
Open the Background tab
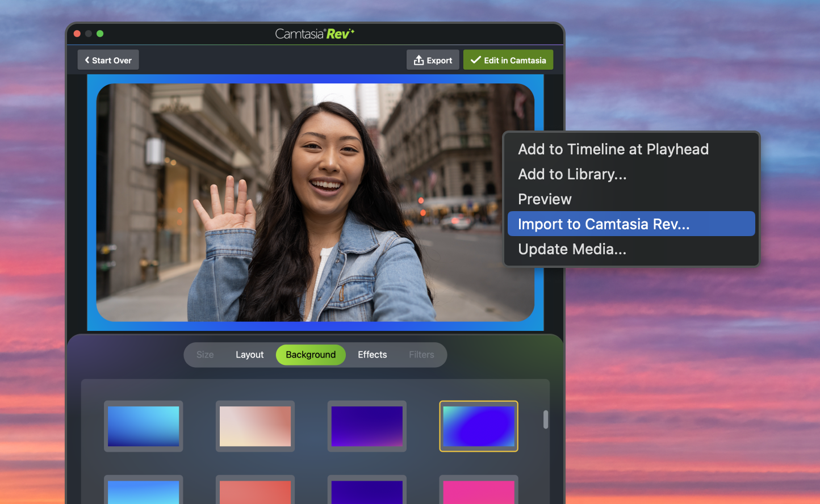click(x=311, y=355)
